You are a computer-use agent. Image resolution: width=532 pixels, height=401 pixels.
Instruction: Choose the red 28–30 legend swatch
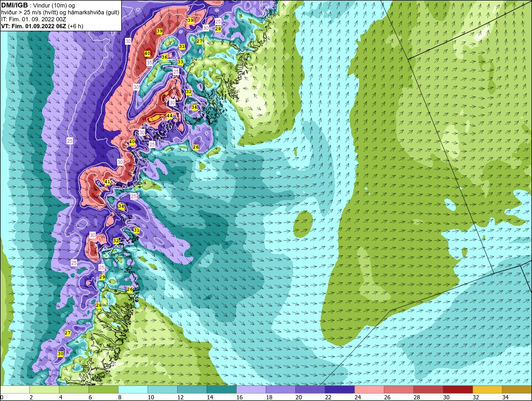point(428,389)
